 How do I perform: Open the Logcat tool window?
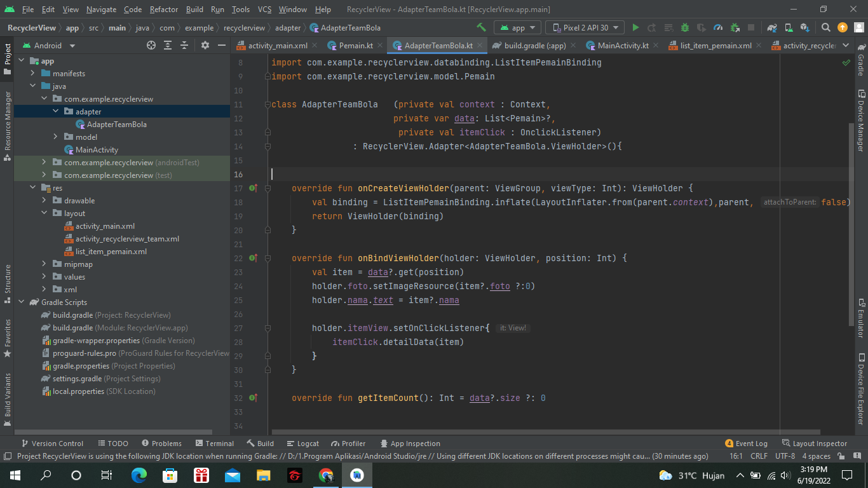pos(303,444)
